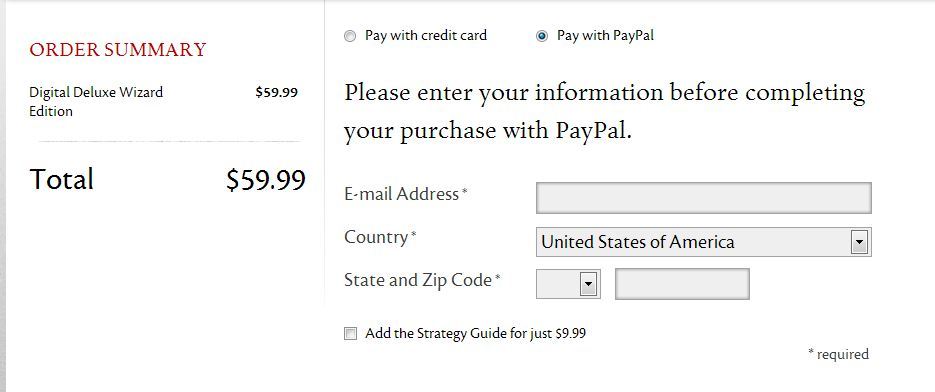Click the '* required' note
The image size is (935, 392).
pos(838,354)
